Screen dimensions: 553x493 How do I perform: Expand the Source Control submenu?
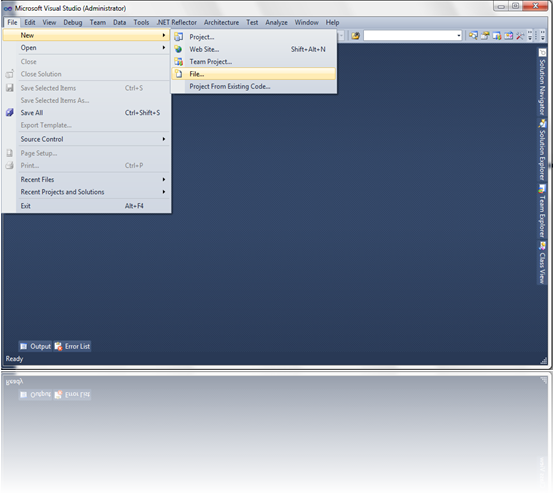coord(86,139)
